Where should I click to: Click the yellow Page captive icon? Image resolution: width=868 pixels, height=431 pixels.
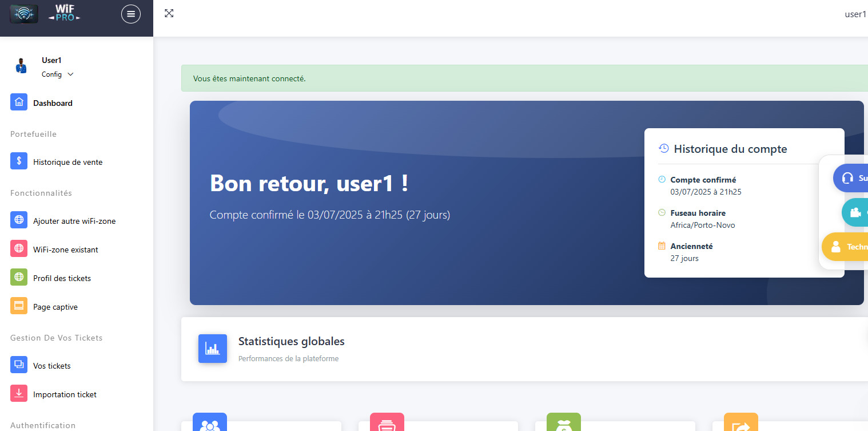(19, 306)
